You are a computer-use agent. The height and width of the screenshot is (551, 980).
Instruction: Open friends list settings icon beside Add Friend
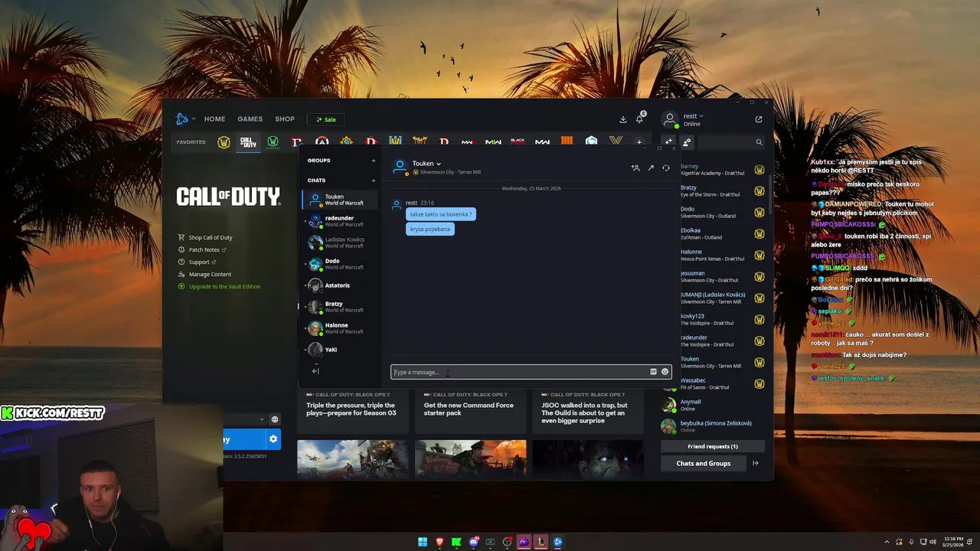coord(687,142)
